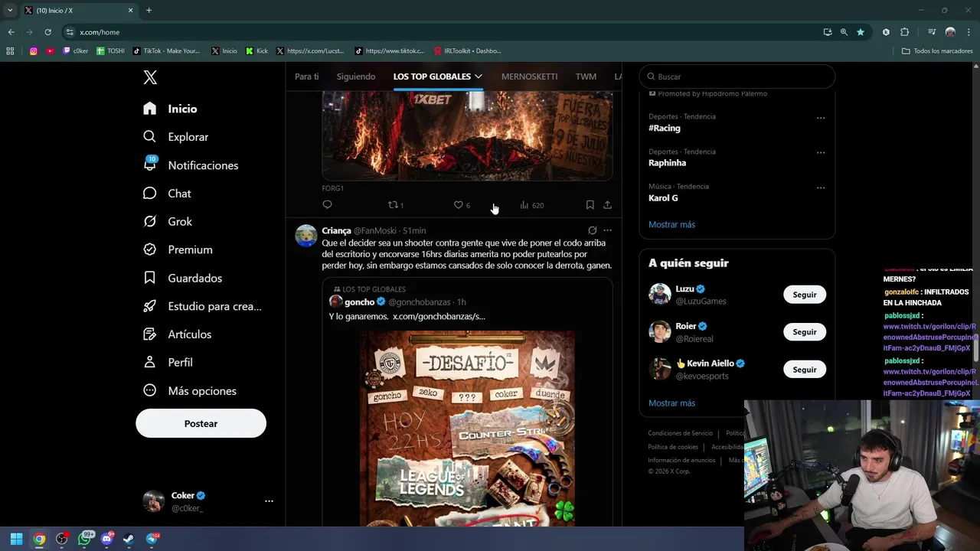Image resolution: width=980 pixels, height=551 pixels.
Task: Switch to TWM tab
Action: pyautogui.click(x=586, y=77)
